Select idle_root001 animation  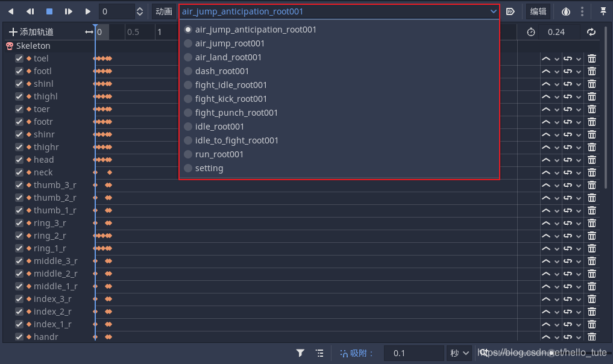[339, 127]
